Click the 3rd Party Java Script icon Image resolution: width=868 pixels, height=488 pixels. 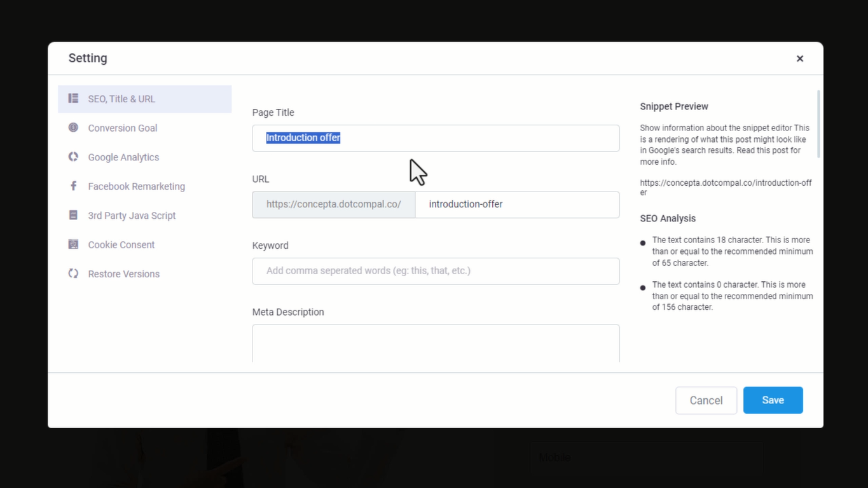point(73,215)
